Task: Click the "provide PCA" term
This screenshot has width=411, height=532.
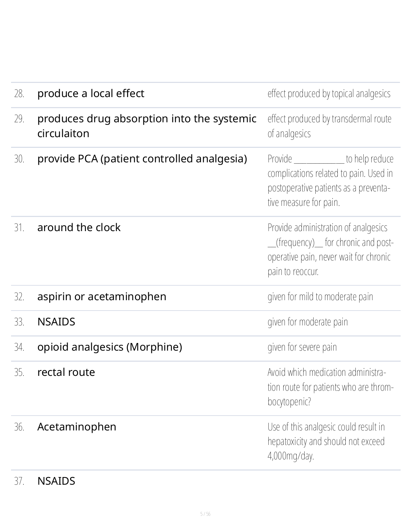Action: click(142, 159)
